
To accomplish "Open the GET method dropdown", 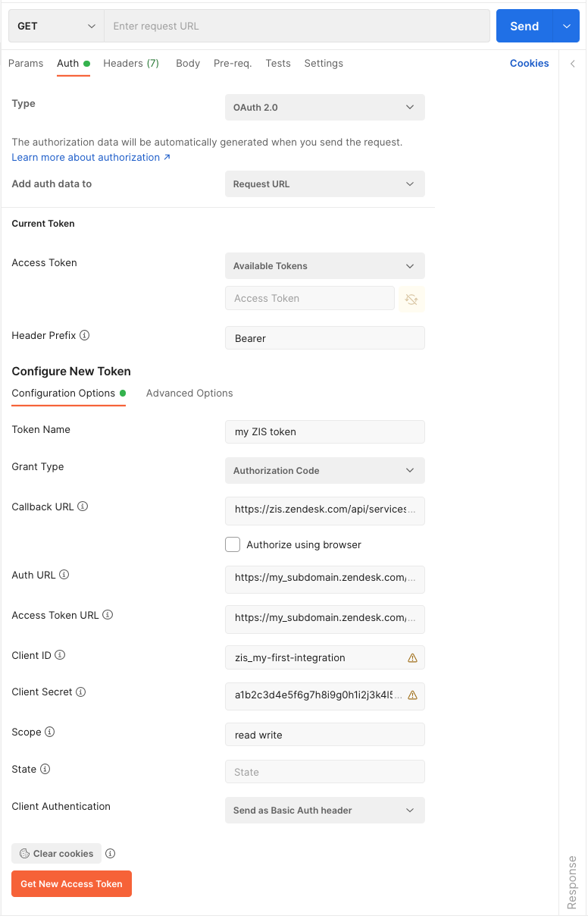I will pyautogui.click(x=56, y=26).
